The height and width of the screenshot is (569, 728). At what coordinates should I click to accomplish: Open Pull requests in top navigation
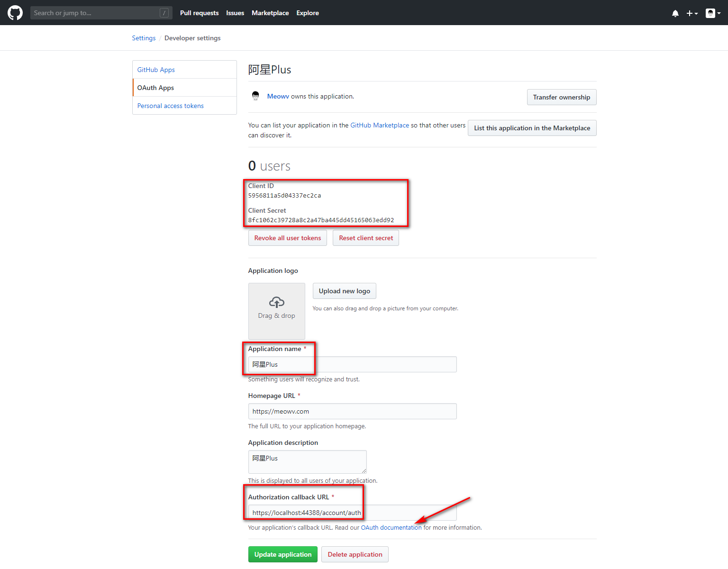click(x=199, y=13)
